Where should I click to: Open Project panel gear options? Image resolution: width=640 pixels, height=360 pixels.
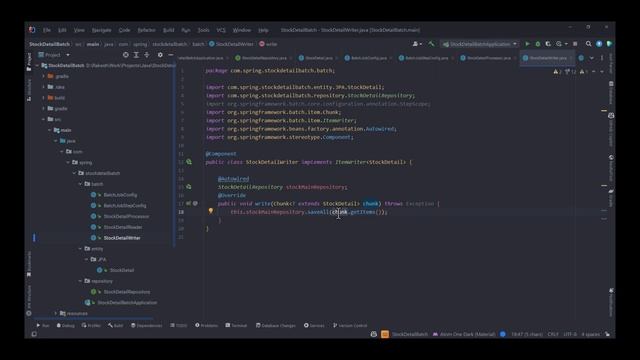[160, 55]
